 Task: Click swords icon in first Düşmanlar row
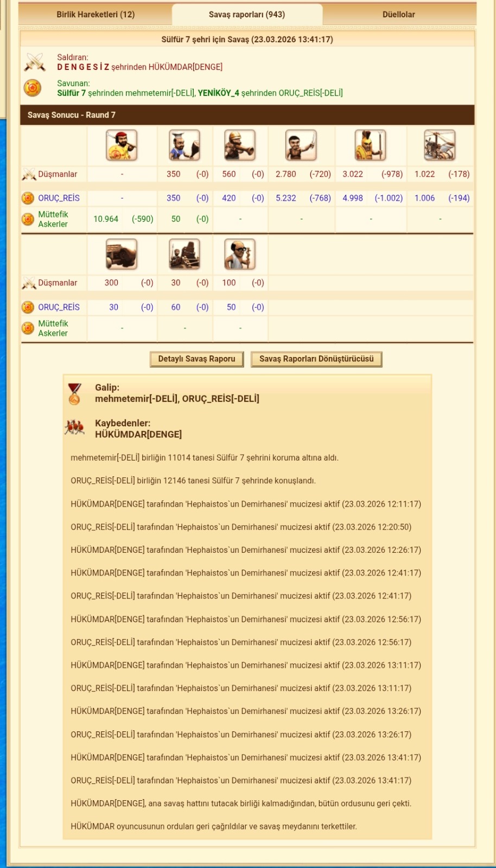tap(29, 175)
